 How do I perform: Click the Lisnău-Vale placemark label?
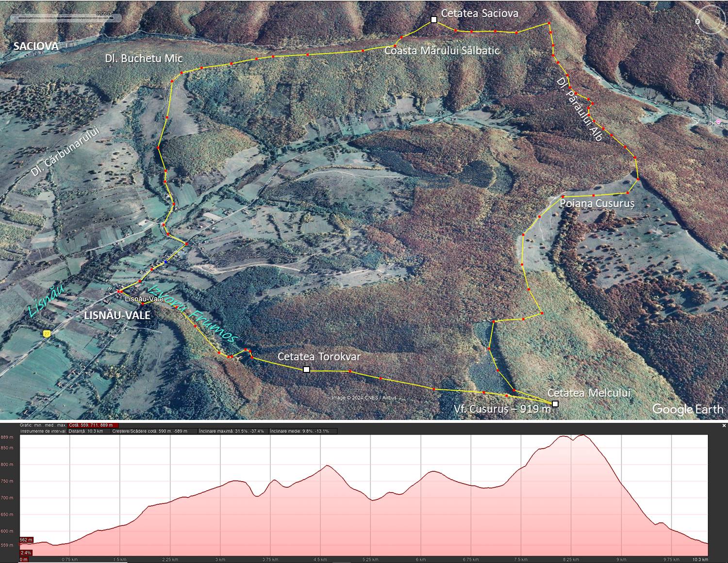click(144, 299)
